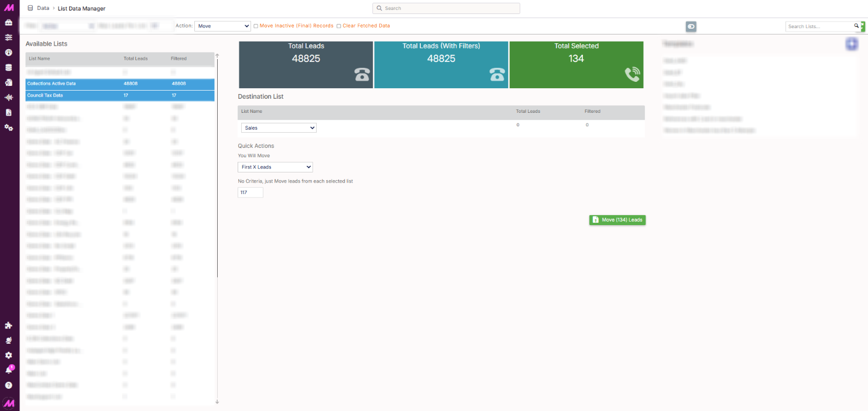Click the round M avatar at sidebar bottom

[9, 403]
